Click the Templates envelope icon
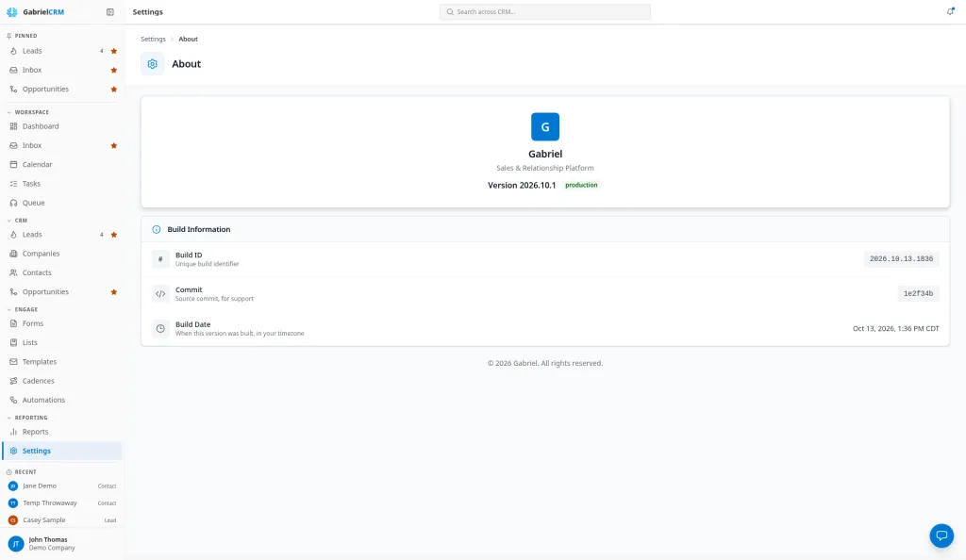 click(13, 362)
